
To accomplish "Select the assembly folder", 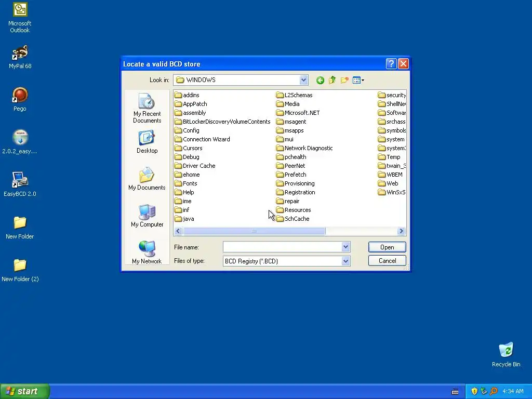I will (x=190, y=113).
